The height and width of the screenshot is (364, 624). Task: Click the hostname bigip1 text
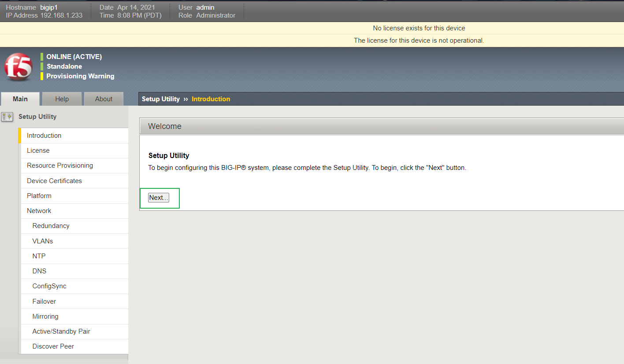(49, 7)
